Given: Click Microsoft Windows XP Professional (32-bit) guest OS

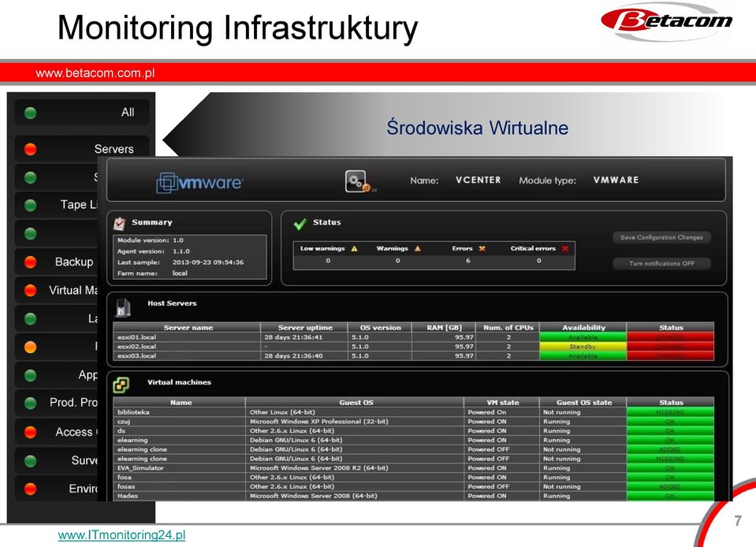Looking at the screenshot, I should tap(318, 421).
